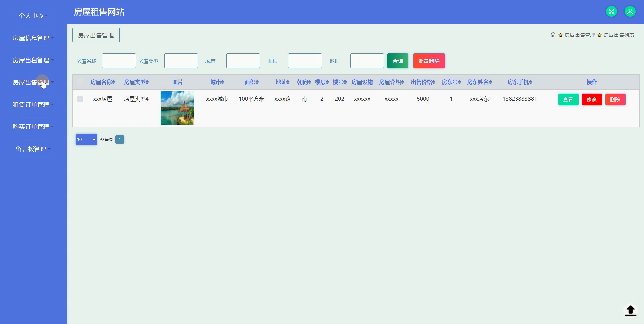
Task: Sort by 房屋名称 column sort icon
Action: pyautogui.click(x=113, y=82)
